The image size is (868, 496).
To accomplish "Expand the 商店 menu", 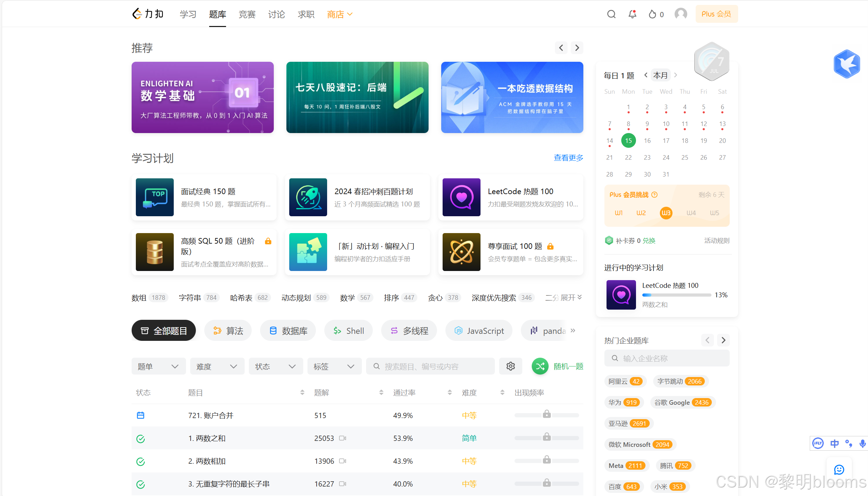I will pos(340,14).
